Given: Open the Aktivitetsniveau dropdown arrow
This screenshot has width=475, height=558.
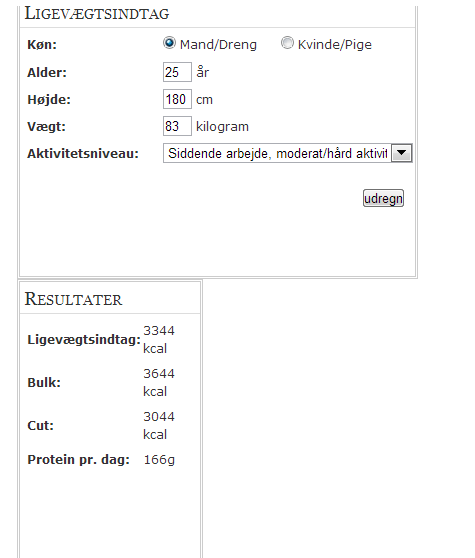Looking at the screenshot, I should coord(401,153).
